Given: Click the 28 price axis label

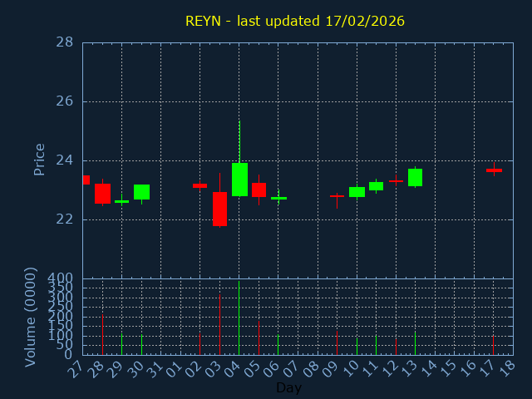Looking at the screenshot, I should [64, 42].
